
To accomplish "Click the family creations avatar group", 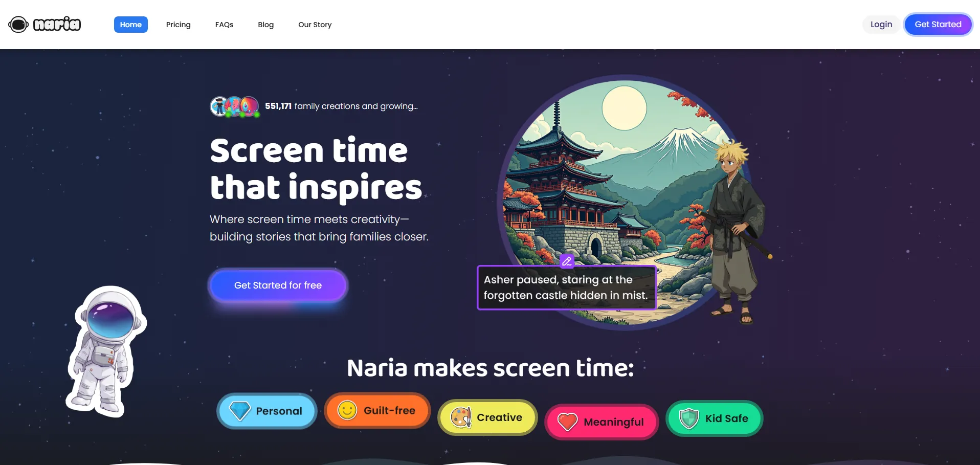I will pos(235,106).
